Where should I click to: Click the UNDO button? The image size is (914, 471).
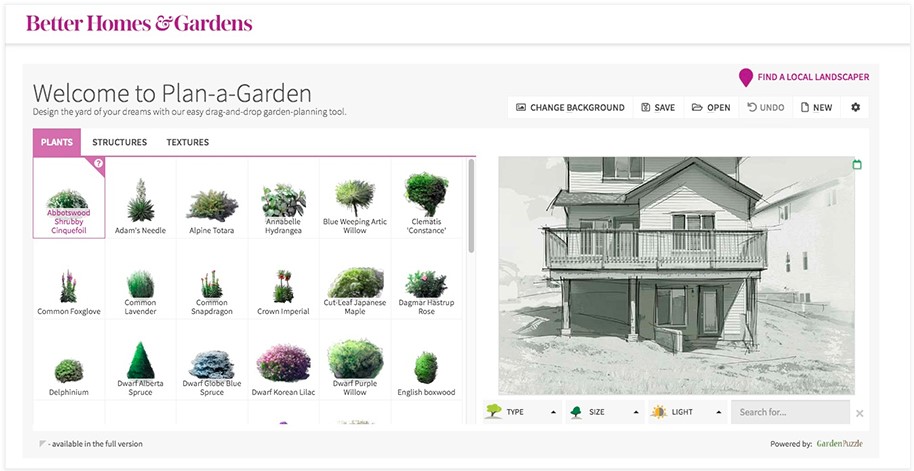click(x=766, y=108)
